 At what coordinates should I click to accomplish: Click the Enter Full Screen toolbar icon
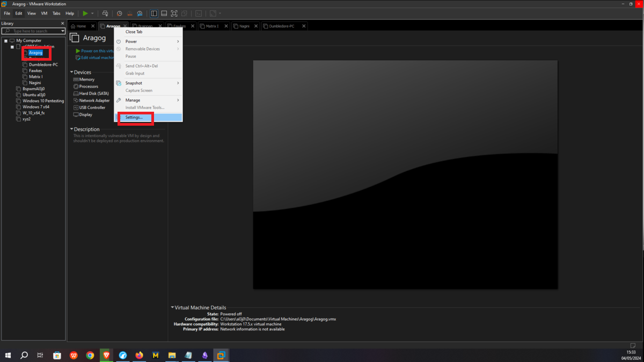click(x=174, y=13)
